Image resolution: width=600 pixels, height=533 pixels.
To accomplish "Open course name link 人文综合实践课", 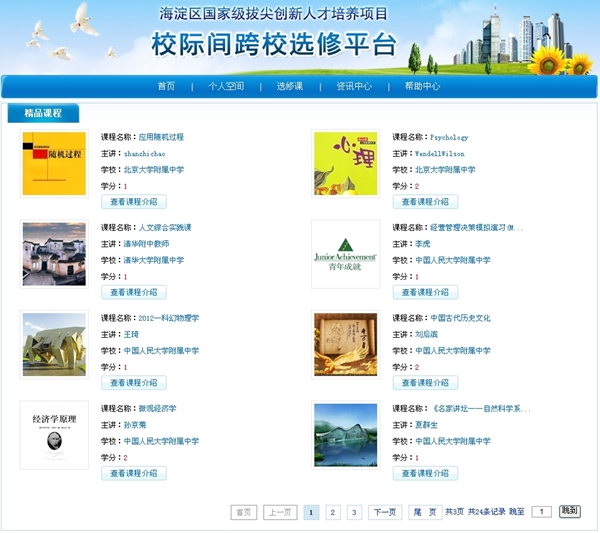I will tap(165, 228).
